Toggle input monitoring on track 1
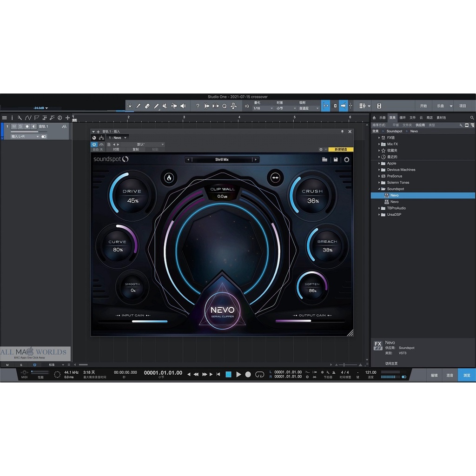Image resolution: width=476 pixels, height=476 pixels. (33, 126)
